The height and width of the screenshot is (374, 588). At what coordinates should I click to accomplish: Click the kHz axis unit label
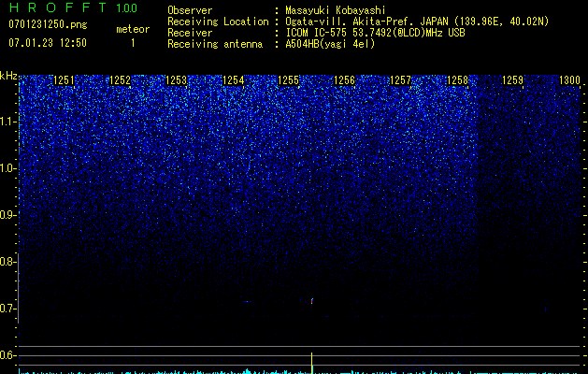[8, 76]
